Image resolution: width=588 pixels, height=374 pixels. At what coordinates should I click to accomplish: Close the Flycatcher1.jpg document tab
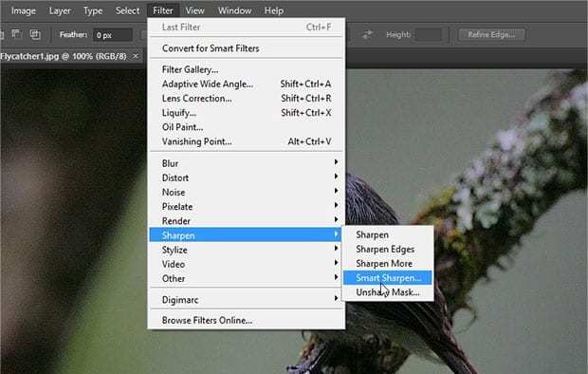[x=136, y=56]
